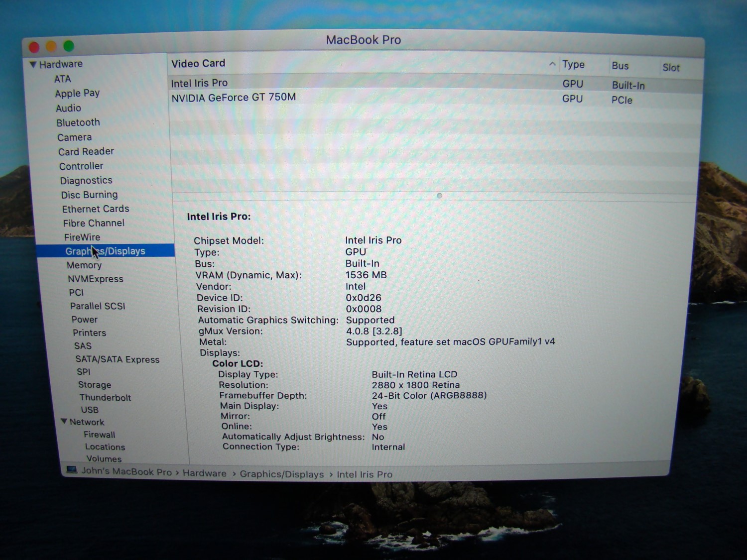Select Audio in the sidebar

tap(68, 108)
